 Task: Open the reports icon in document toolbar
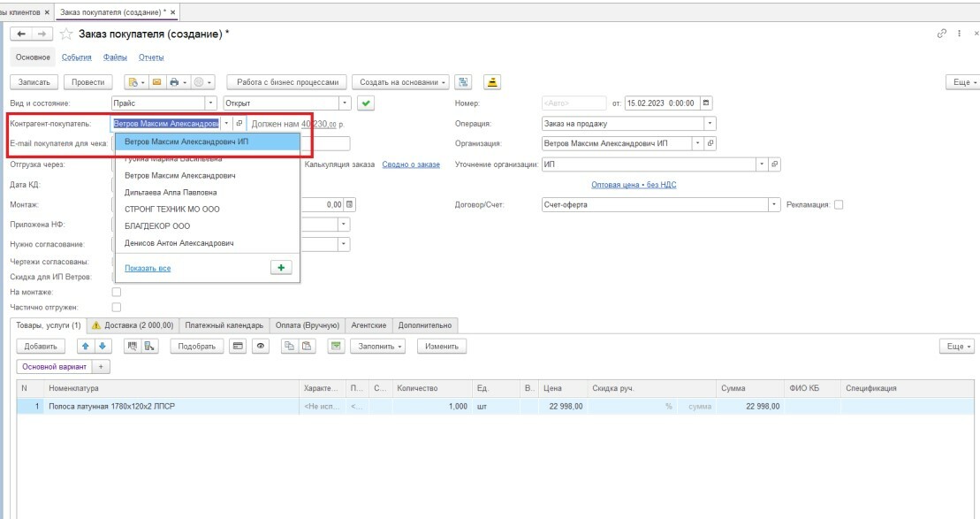(x=136, y=82)
